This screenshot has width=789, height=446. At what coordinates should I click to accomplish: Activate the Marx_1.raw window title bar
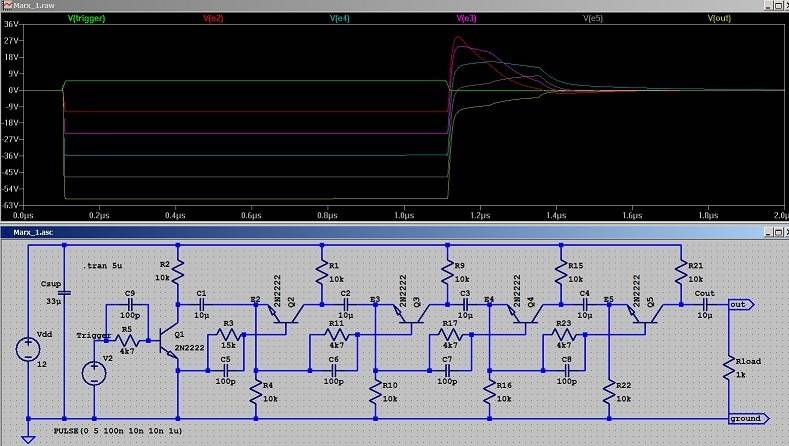click(300, 5)
